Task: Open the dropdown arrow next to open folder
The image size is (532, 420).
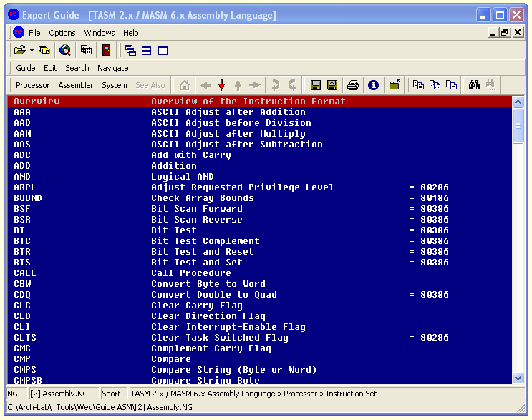Action: [32, 51]
